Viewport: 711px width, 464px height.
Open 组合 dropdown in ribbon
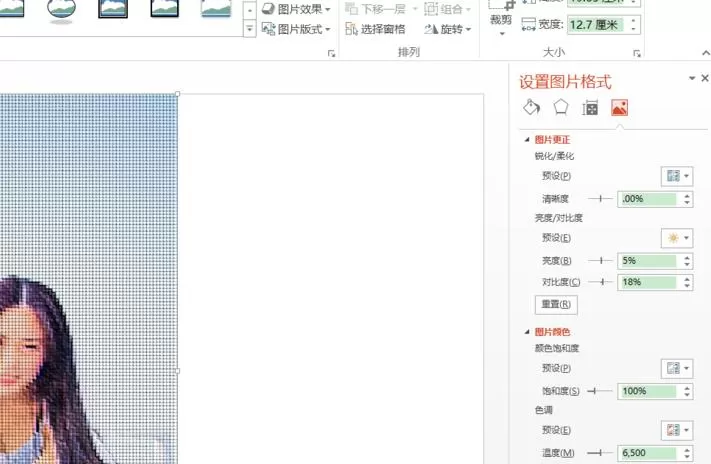pos(447,9)
